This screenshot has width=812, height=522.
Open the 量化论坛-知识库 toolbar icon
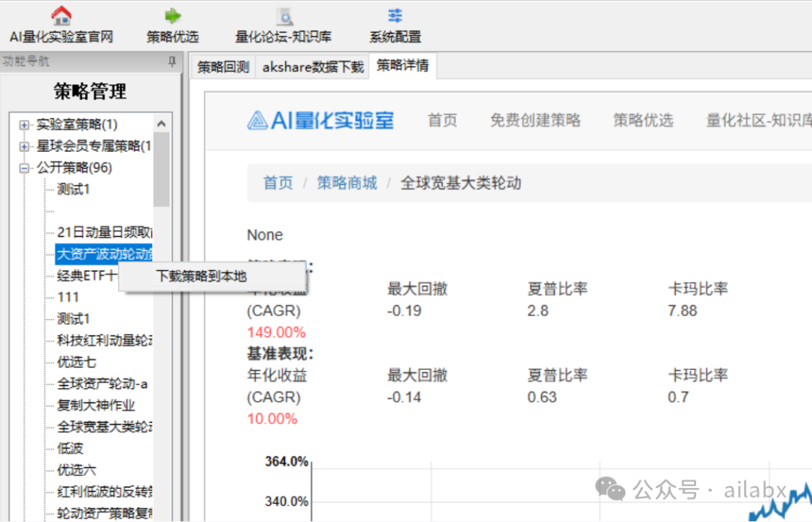[x=283, y=17]
